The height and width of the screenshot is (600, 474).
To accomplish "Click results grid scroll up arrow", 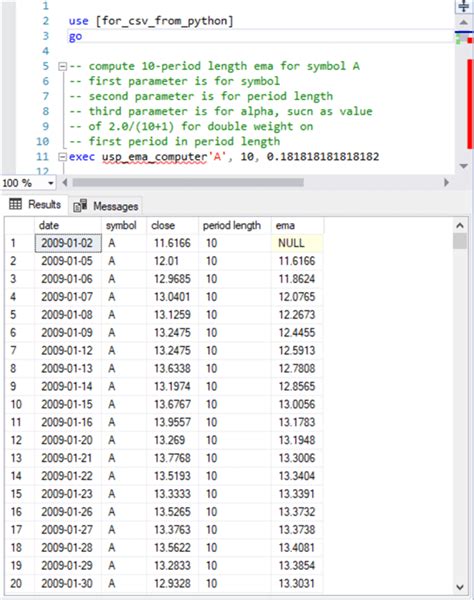I will point(460,225).
